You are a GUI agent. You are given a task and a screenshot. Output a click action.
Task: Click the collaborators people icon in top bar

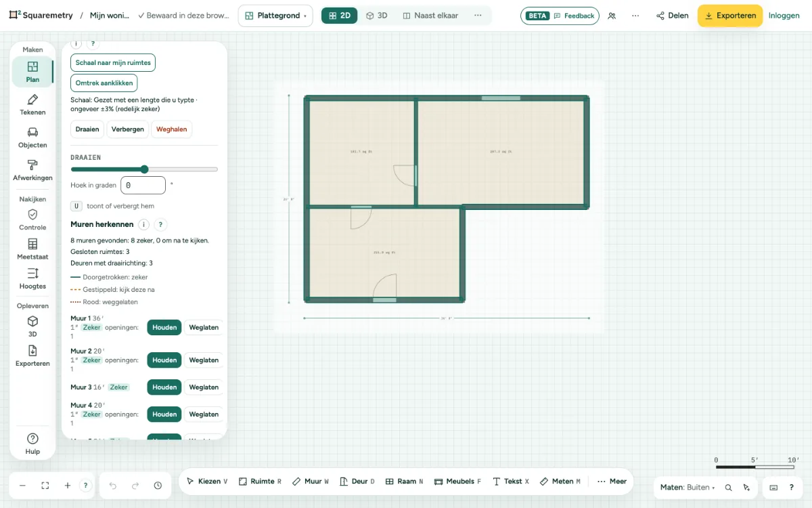point(612,16)
